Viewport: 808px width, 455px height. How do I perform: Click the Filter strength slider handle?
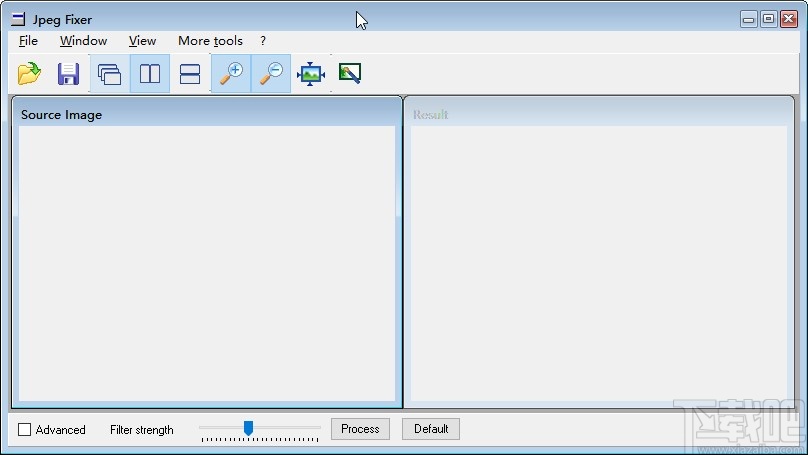point(248,428)
